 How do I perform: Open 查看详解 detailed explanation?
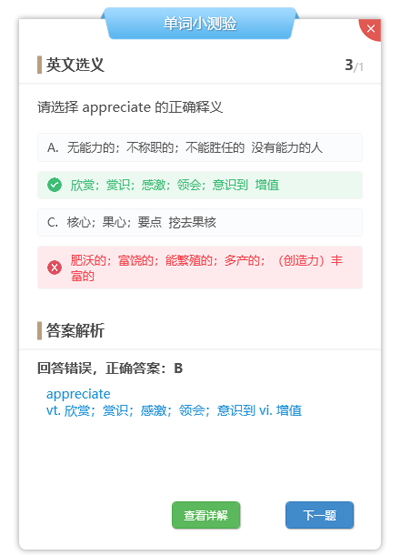[x=206, y=515]
